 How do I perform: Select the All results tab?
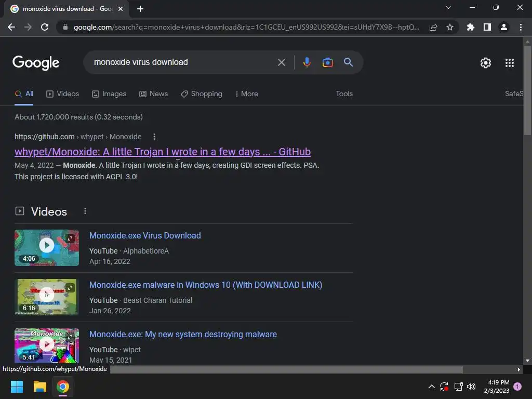coord(24,94)
